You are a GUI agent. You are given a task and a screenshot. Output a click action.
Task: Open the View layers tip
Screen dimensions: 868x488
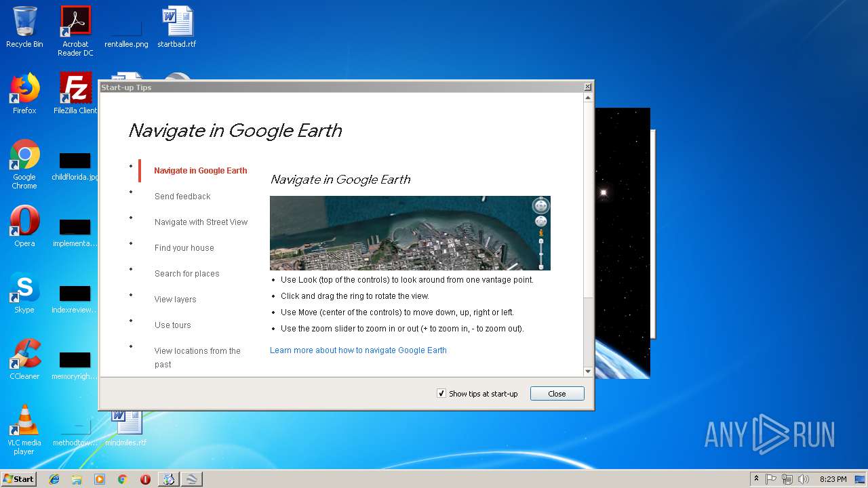coord(176,300)
